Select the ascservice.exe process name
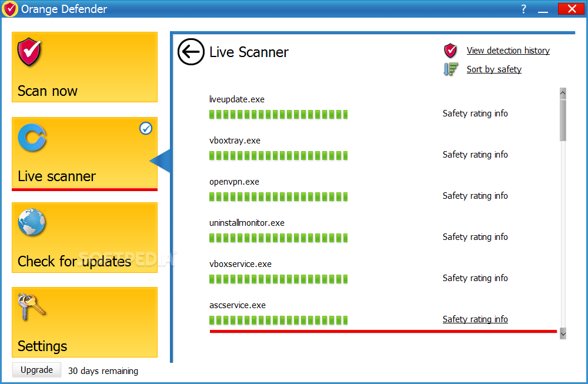 pyautogui.click(x=238, y=305)
